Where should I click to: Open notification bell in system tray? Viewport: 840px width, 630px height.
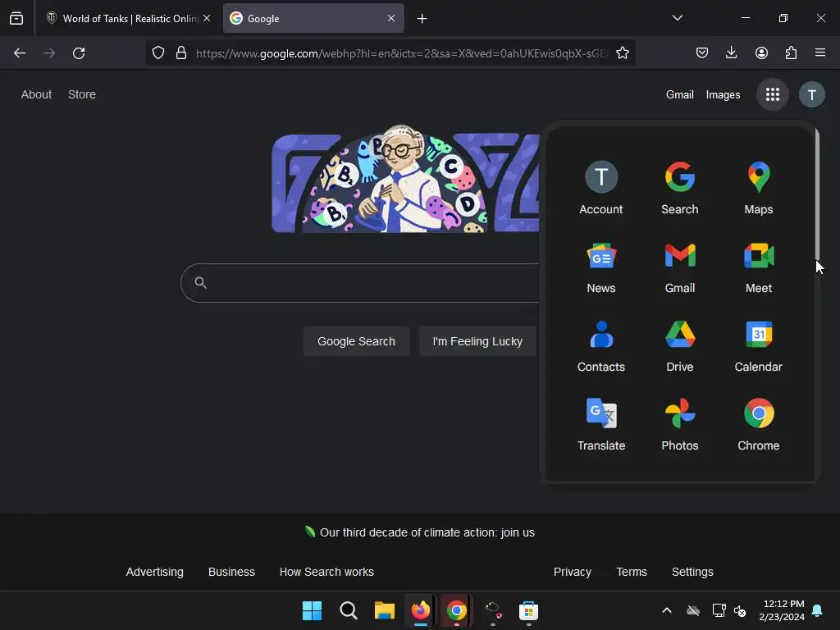(x=818, y=610)
